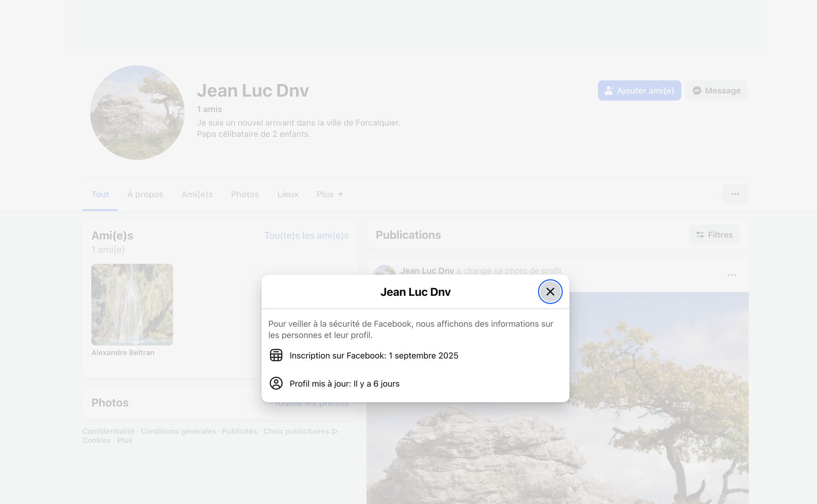This screenshot has width=817, height=504.
Task: Click the 'Papa célibataire de 2 enfants.' bio line
Action: pos(254,134)
